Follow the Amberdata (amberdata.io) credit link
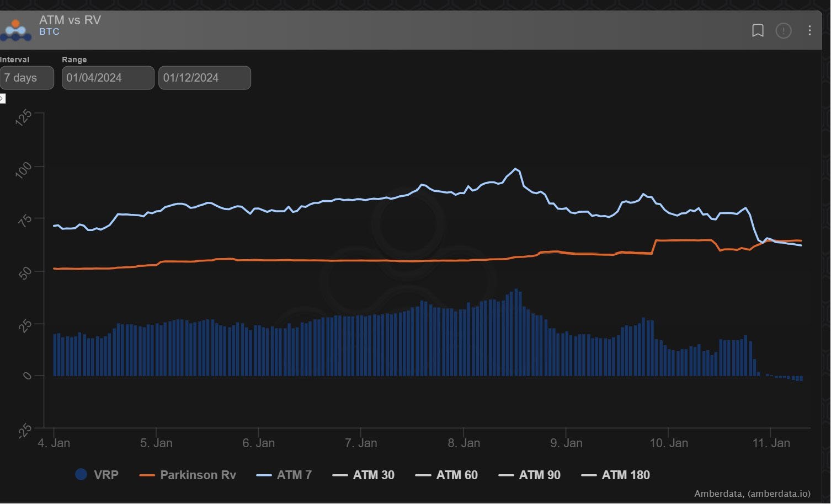Viewport: 831px width, 504px height. [752, 494]
